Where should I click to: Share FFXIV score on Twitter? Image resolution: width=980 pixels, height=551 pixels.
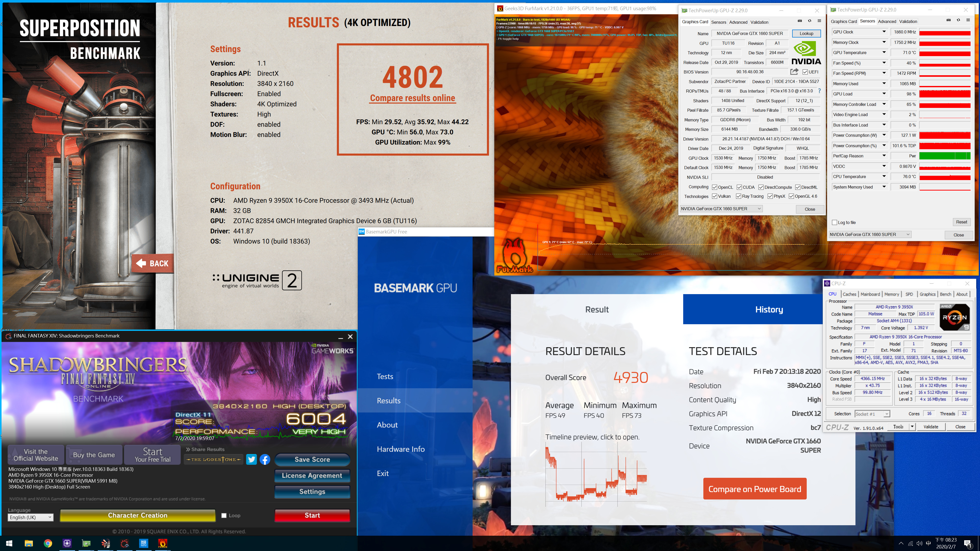pyautogui.click(x=251, y=459)
